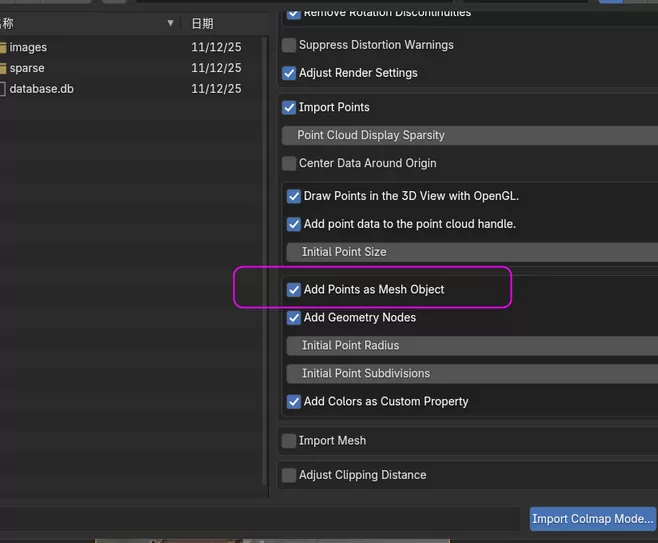Enable the Import Mesh checkbox
This screenshot has height=543, width=658.
[290, 440]
